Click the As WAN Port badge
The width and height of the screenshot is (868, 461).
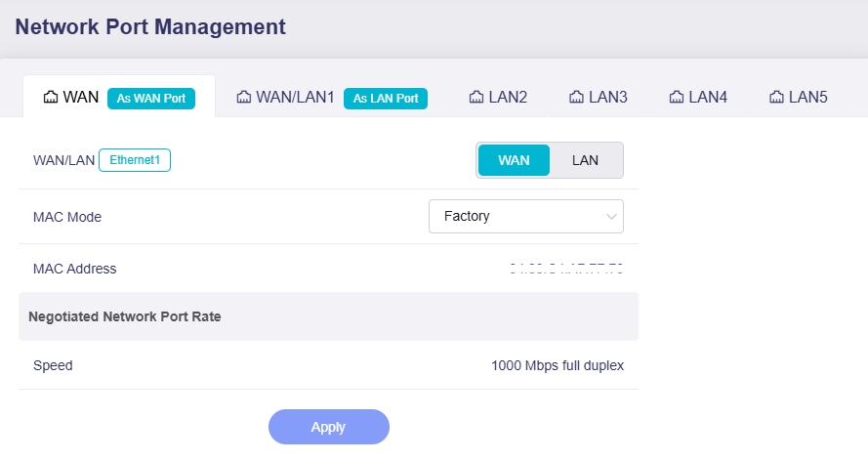[151, 99]
